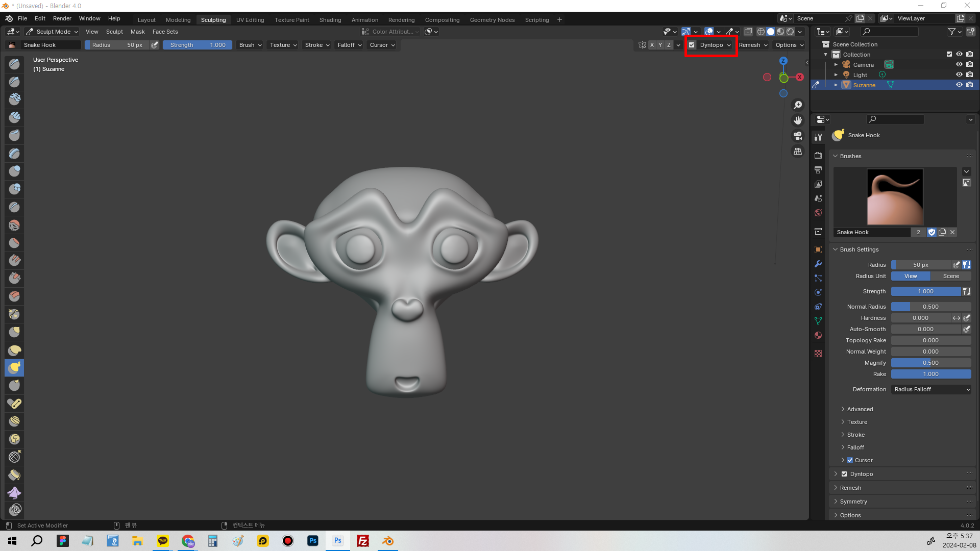980x551 pixels.
Task: Toggle camera view with camera icon
Action: pyautogui.click(x=798, y=136)
